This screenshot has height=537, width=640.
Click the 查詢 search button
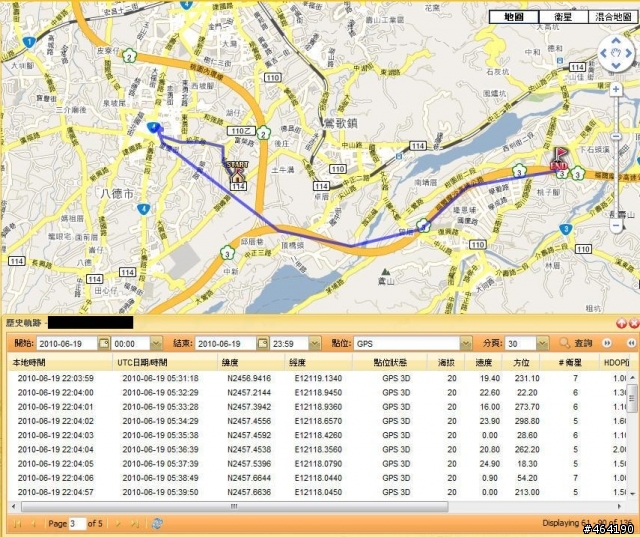click(576, 343)
